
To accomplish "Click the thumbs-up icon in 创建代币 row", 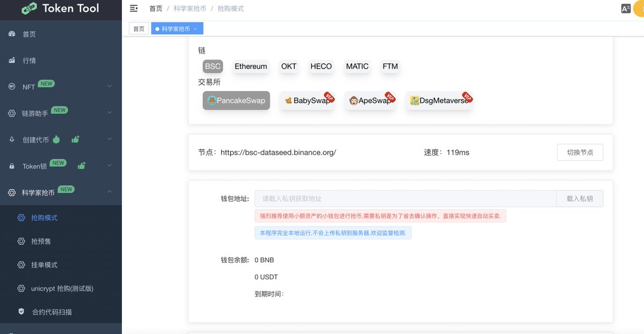I will pos(75,139).
